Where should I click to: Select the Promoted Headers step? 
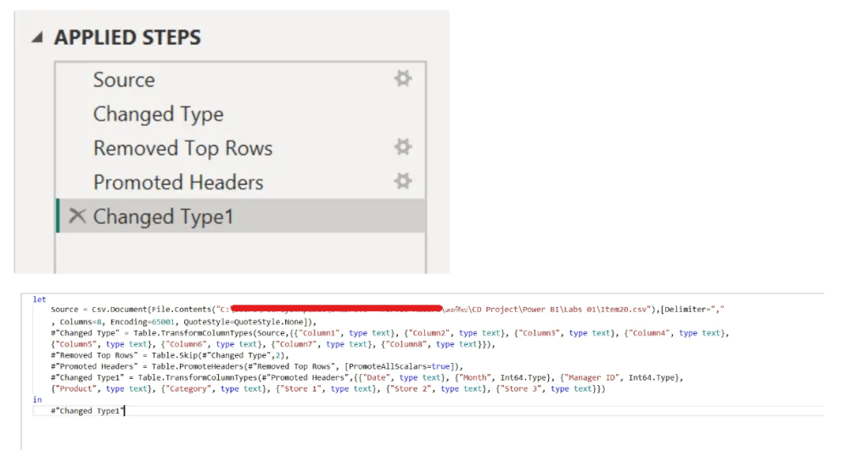(178, 182)
